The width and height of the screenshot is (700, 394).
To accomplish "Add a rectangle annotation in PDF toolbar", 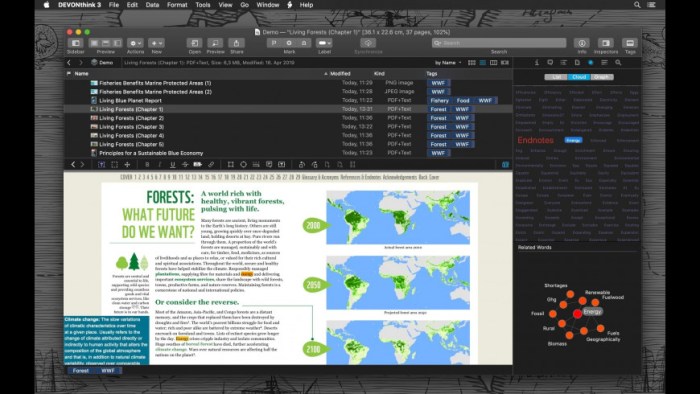I will coord(230,165).
